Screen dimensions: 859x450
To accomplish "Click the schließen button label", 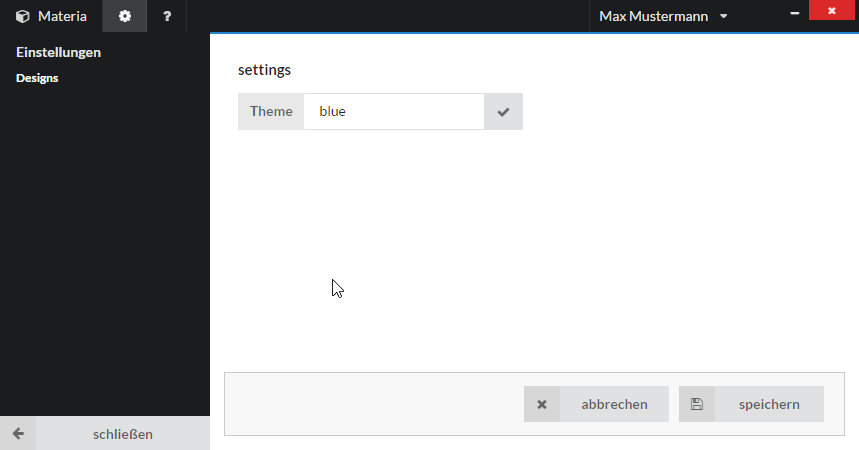I will [123, 434].
